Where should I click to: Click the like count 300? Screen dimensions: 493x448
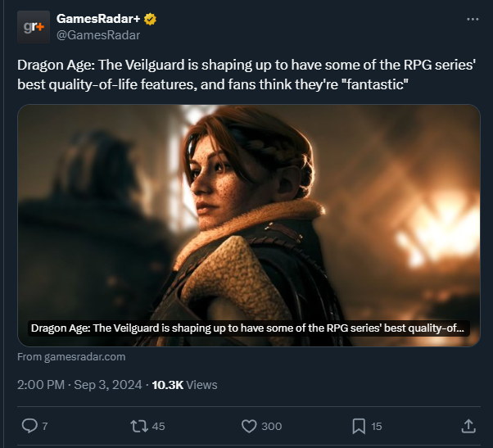coord(272,426)
